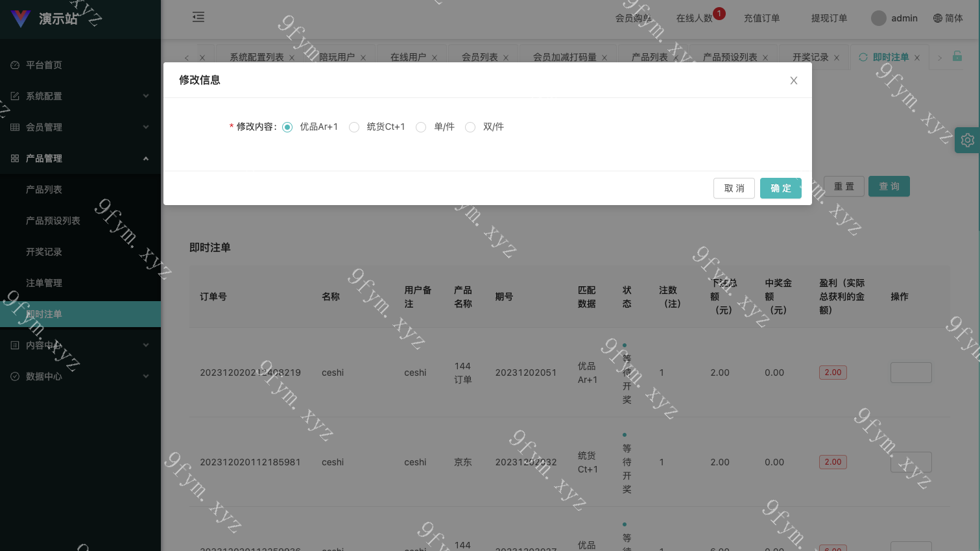Refresh icon on 即时注单 tab
Viewport: 980px width, 551px height.
click(x=863, y=57)
